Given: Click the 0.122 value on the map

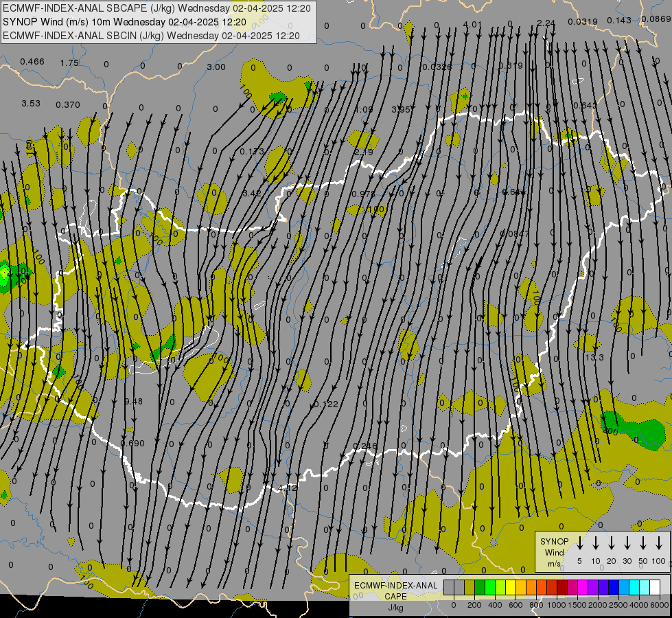Looking at the screenshot, I should point(326,404).
